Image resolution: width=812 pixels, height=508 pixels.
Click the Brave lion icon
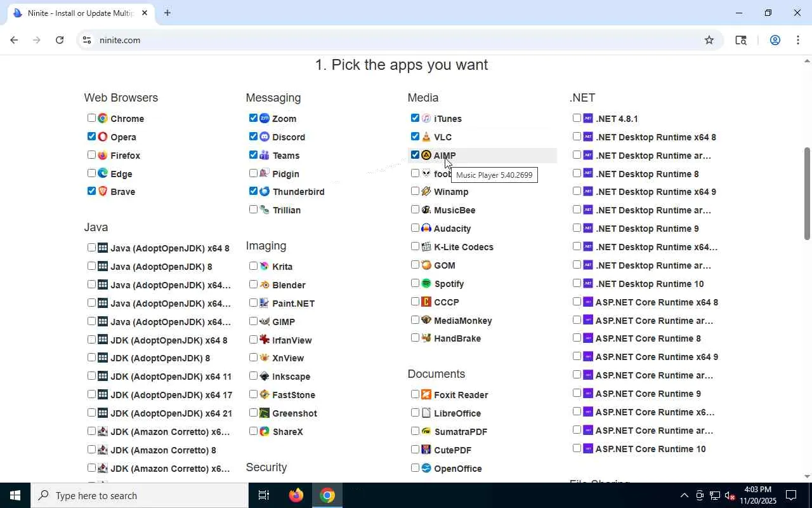pyautogui.click(x=103, y=191)
